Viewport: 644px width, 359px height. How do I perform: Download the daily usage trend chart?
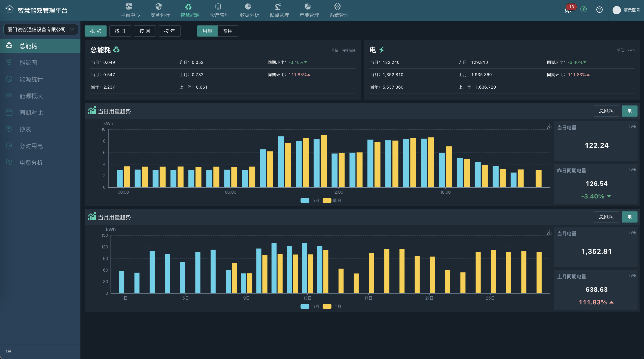coord(549,127)
